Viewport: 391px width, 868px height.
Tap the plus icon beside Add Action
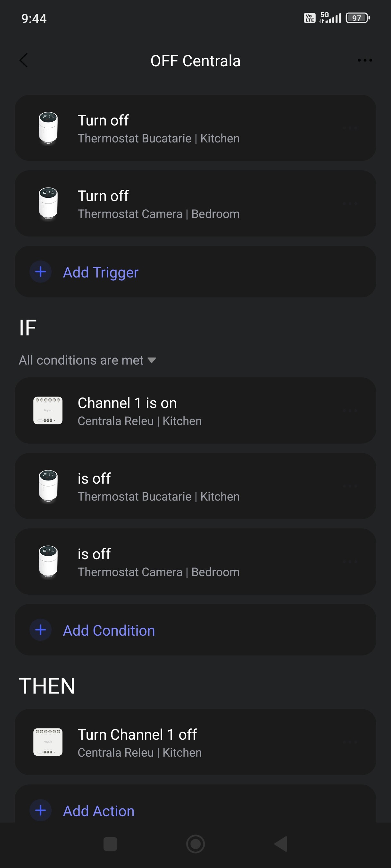pos(40,810)
